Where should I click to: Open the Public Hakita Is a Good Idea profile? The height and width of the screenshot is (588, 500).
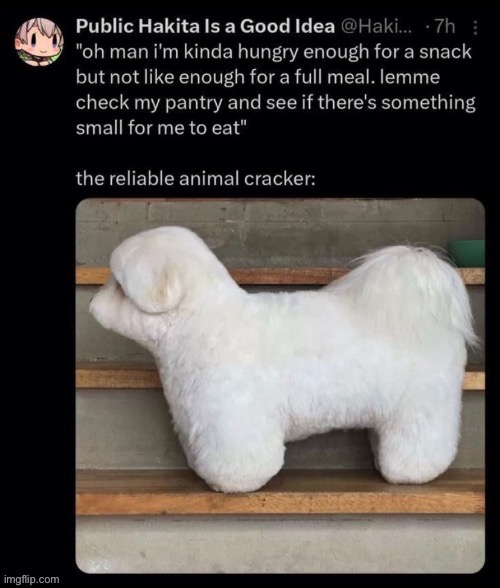pyautogui.click(x=205, y=27)
